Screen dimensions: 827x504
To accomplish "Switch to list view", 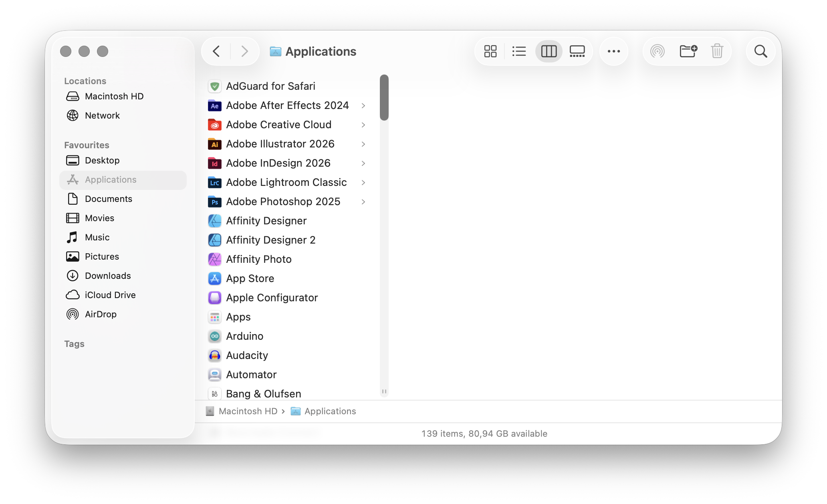I will pos(519,51).
